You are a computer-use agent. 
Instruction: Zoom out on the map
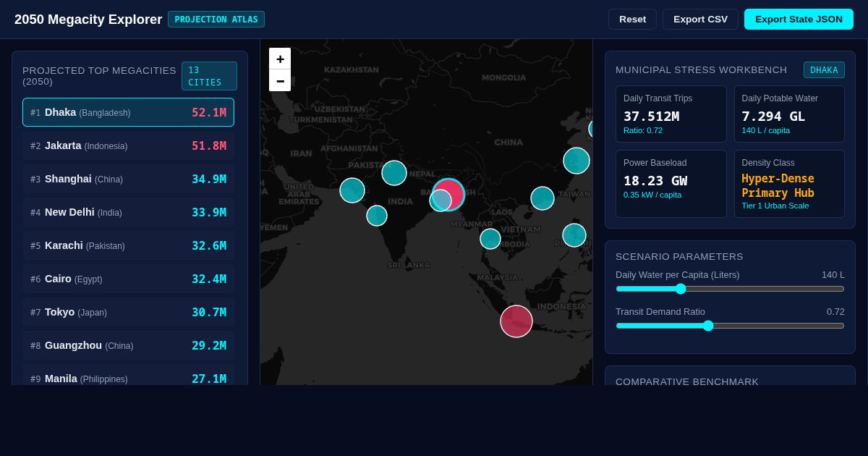(280, 80)
